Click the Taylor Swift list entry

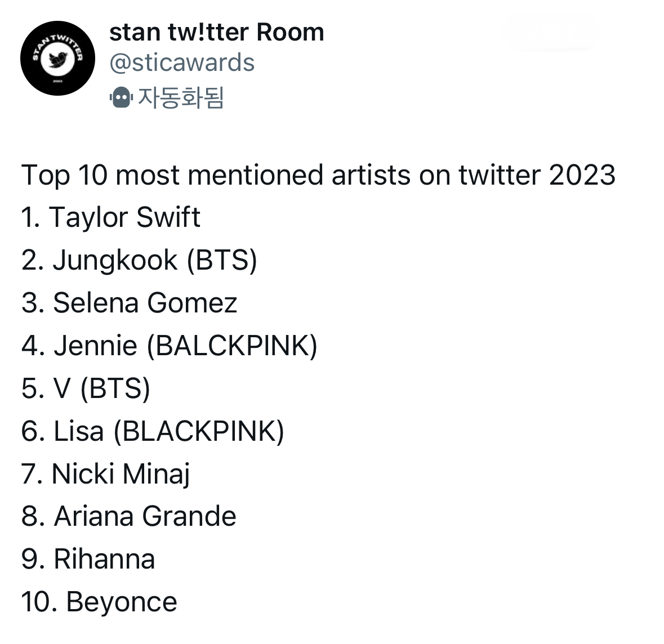124,217
